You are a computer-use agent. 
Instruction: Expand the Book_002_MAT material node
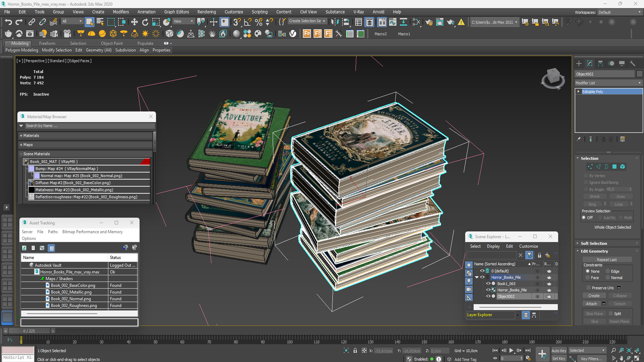pos(25,161)
